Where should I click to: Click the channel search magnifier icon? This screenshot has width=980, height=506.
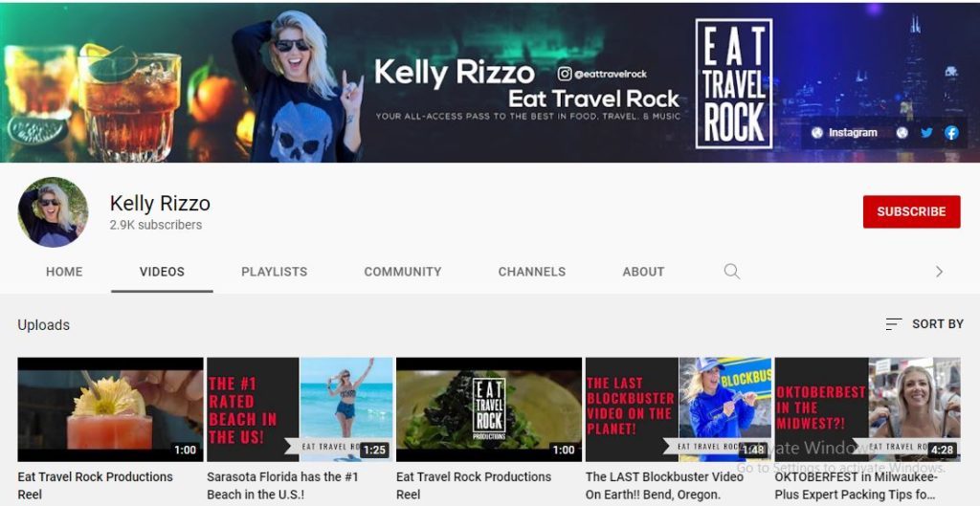tap(732, 271)
